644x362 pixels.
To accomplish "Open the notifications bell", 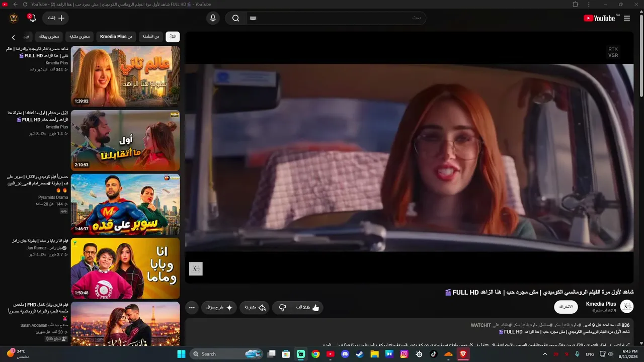I will click(x=33, y=19).
